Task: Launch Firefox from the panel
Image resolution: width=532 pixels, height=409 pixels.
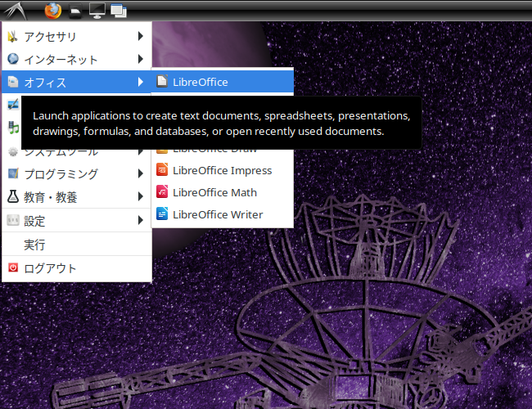Action: [53, 11]
